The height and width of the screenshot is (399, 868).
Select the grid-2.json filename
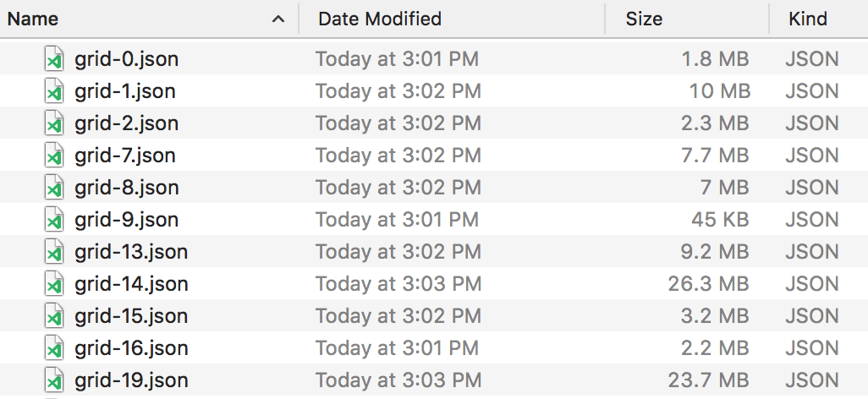tap(127, 124)
